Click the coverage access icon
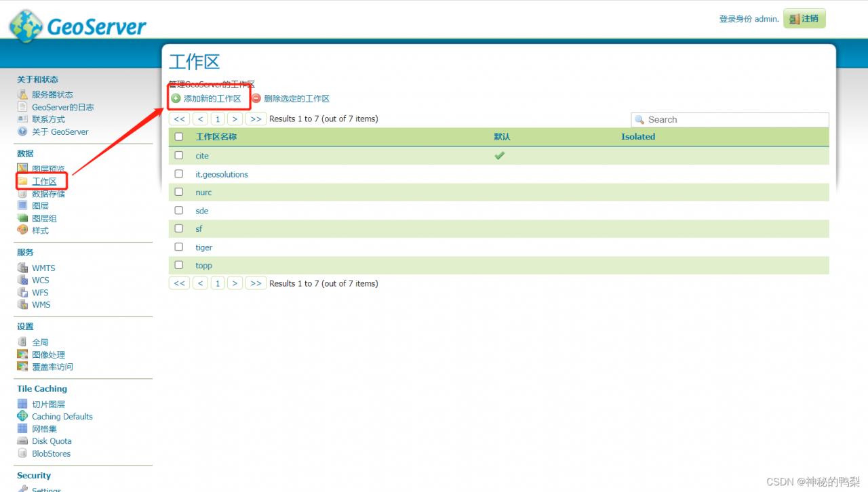Viewport: 868px width, 492px height. coord(22,367)
